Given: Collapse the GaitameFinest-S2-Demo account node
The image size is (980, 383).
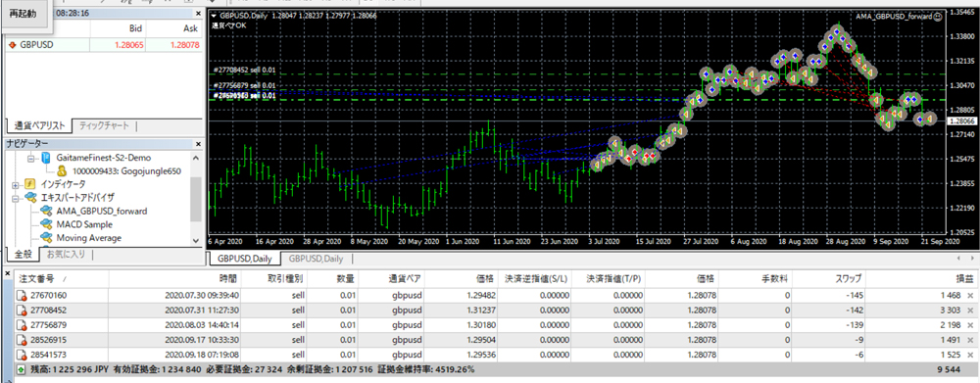Looking at the screenshot, I should click(29, 158).
